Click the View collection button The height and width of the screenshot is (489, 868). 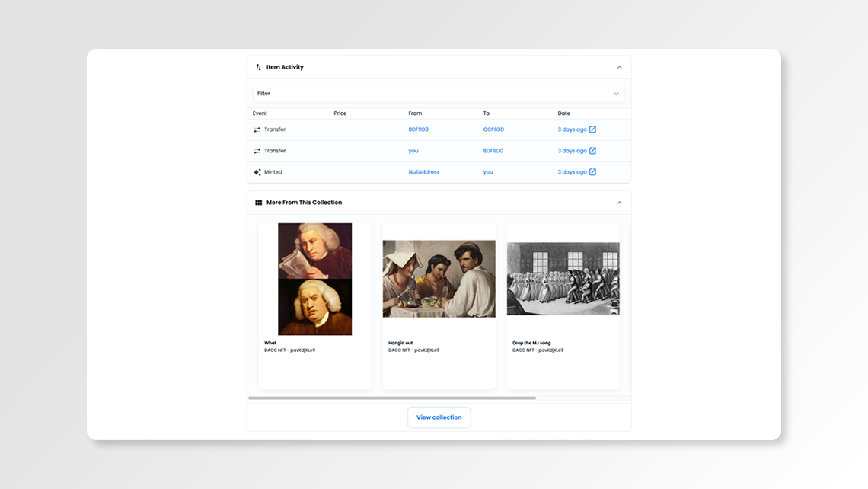tap(439, 417)
